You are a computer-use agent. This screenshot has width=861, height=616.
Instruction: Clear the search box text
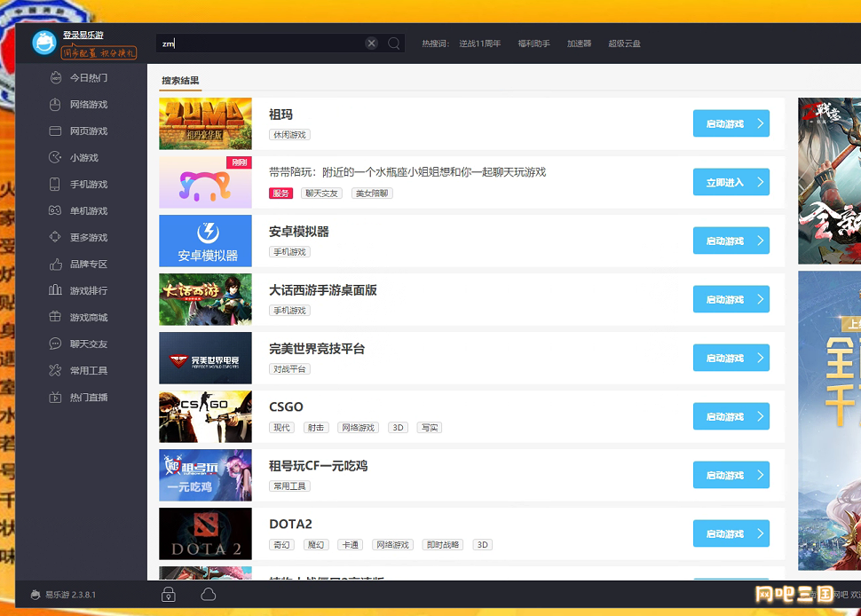tap(372, 43)
